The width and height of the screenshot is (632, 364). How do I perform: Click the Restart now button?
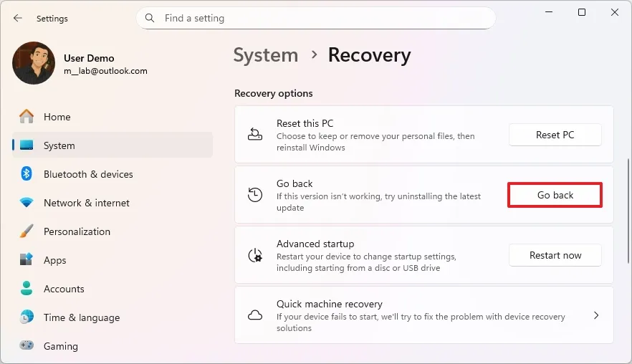point(555,255)
